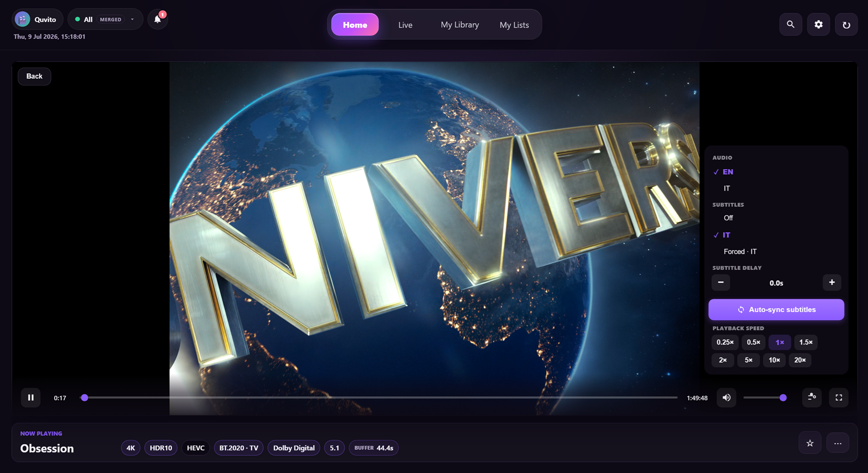Switch to the Live tab
The width and height of the screenshot is (868, 473).
(405, 25)
